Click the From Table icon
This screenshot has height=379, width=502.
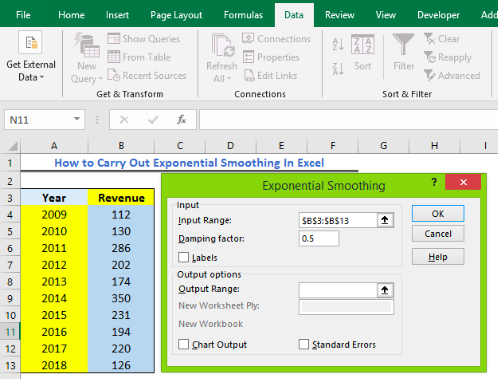[113, 57]
